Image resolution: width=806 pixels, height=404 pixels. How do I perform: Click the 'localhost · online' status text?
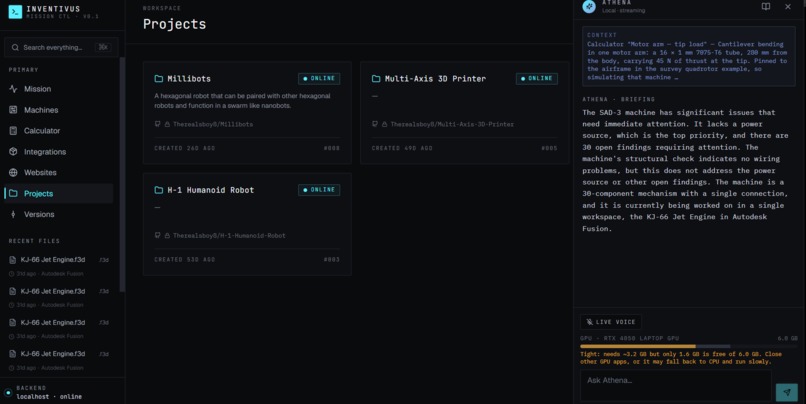coord(49,397)
